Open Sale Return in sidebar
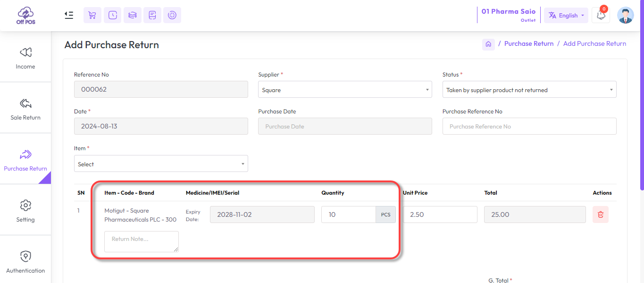 (x=25, y=108)
